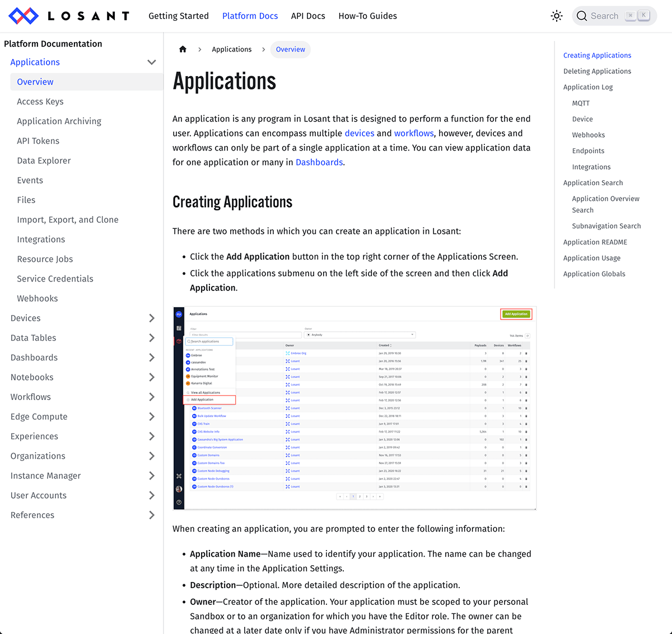This screenshot has height=634, width=672.
Task: Click the home icon in breadcrumb
Action: pyautogui.click(x=183, y=49)
